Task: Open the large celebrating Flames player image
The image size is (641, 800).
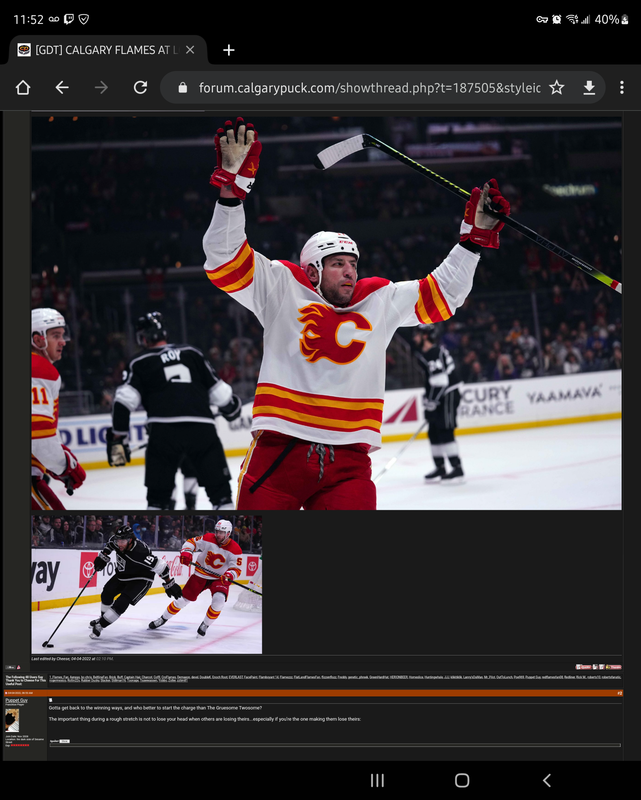Action: click(x=327, y=313)
